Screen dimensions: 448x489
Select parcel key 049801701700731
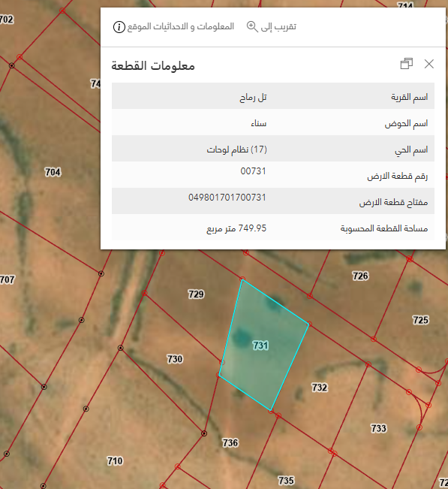pyautogui.click(x=227, y=197)
